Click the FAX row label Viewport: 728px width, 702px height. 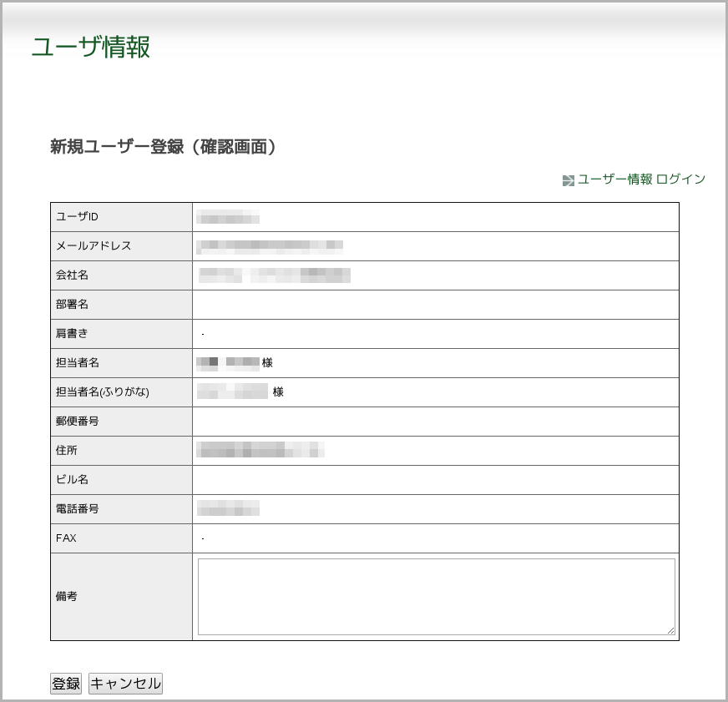click(66, 538)
